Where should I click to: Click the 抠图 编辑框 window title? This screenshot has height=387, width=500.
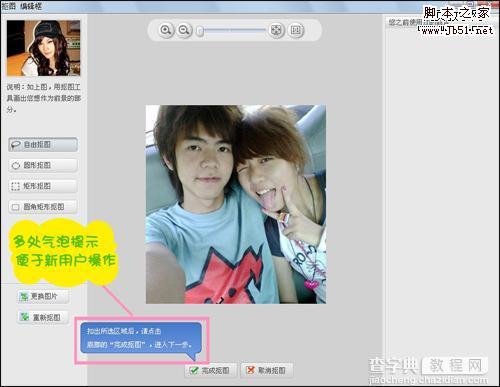(21, 6)
